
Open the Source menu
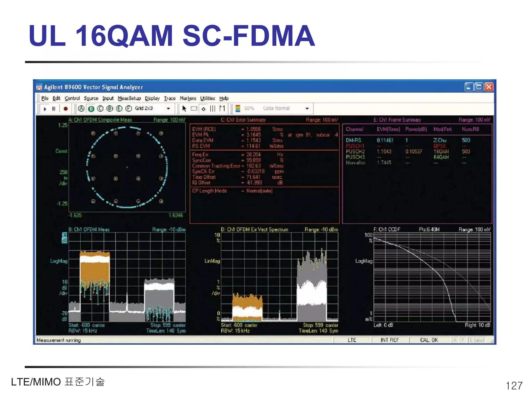pos(91,98)
